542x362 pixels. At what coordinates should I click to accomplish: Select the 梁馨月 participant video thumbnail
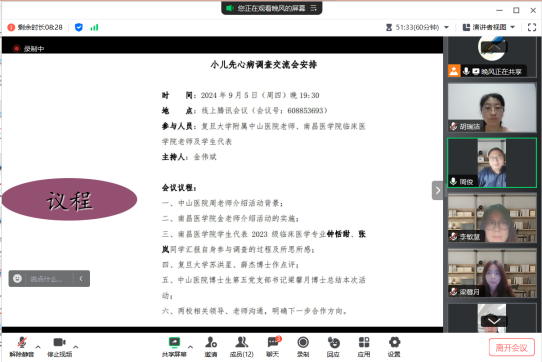click(x=492, y=273)
